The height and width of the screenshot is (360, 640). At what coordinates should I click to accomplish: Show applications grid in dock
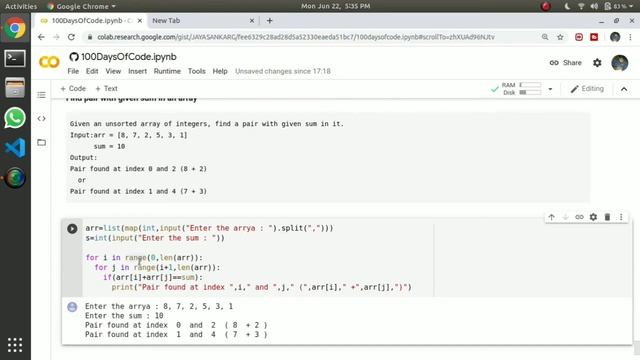click(15, 345)
